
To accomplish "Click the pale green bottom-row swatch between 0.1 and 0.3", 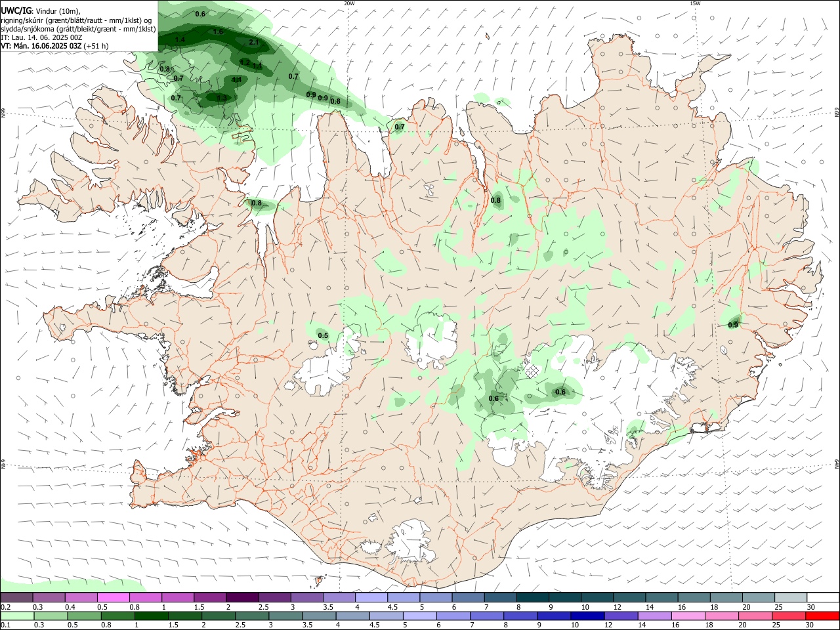I will (x=17, y=616).
